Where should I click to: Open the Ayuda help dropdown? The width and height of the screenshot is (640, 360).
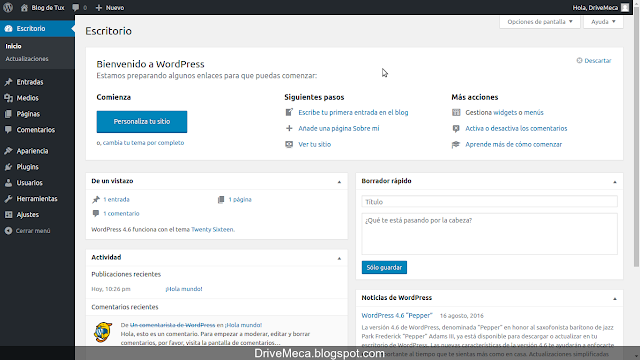[603, 22]
